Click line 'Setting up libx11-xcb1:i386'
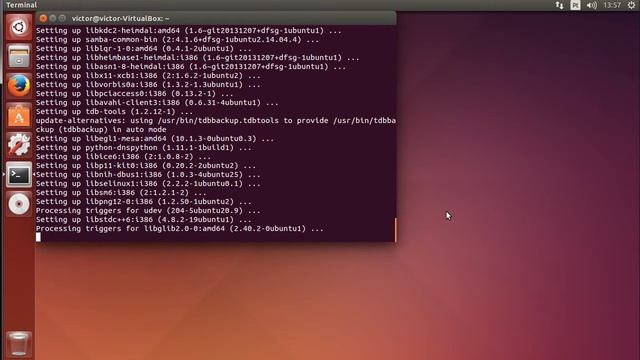Viewport: 640px width, 360px height. (x=148, y=76)
